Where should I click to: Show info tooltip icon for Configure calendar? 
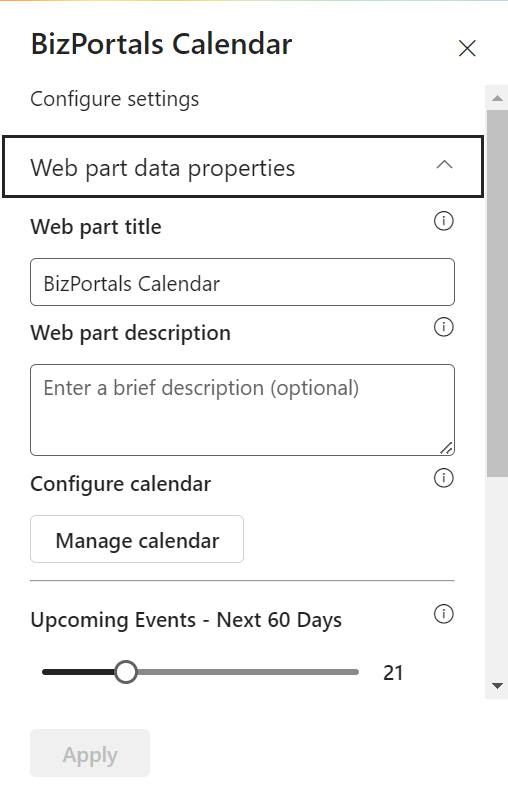tap(444, 478)
